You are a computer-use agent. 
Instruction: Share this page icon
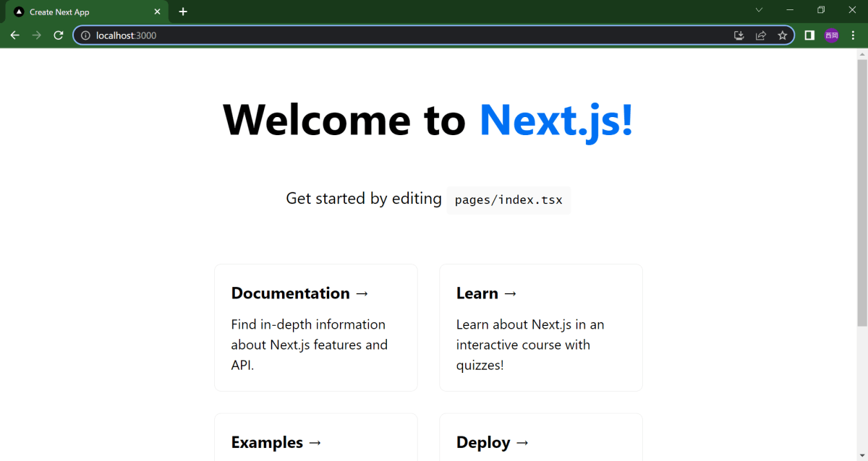(761, 35)
